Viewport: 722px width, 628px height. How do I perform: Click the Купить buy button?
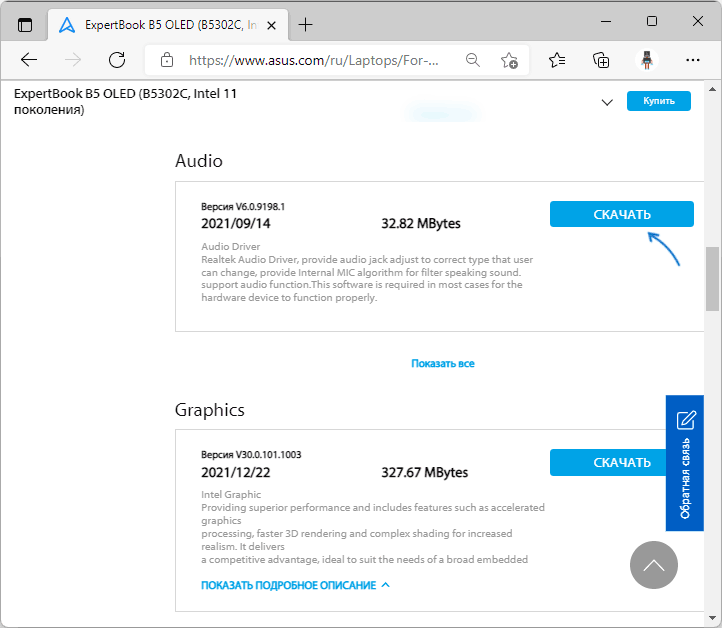click(658, 101)
